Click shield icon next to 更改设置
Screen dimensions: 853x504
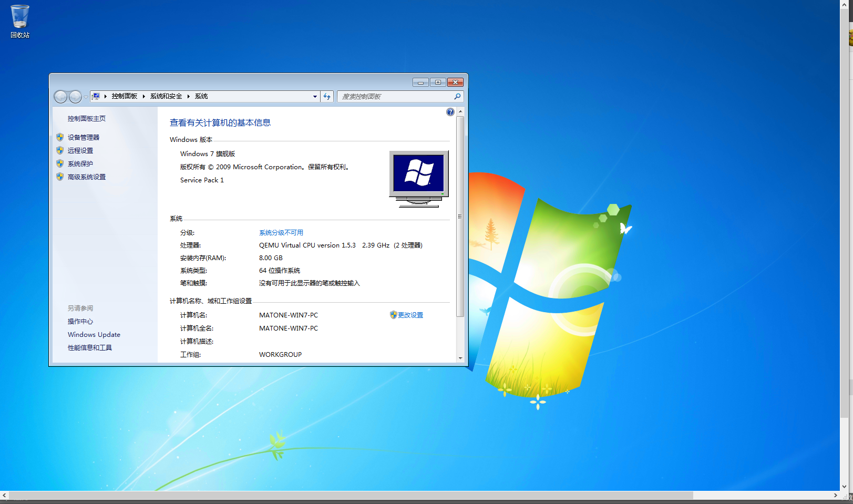(x=393, y=315)
